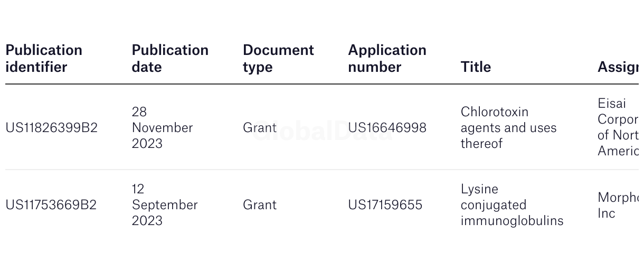Click the GlobalData watermark in the table

pos(322,131)
